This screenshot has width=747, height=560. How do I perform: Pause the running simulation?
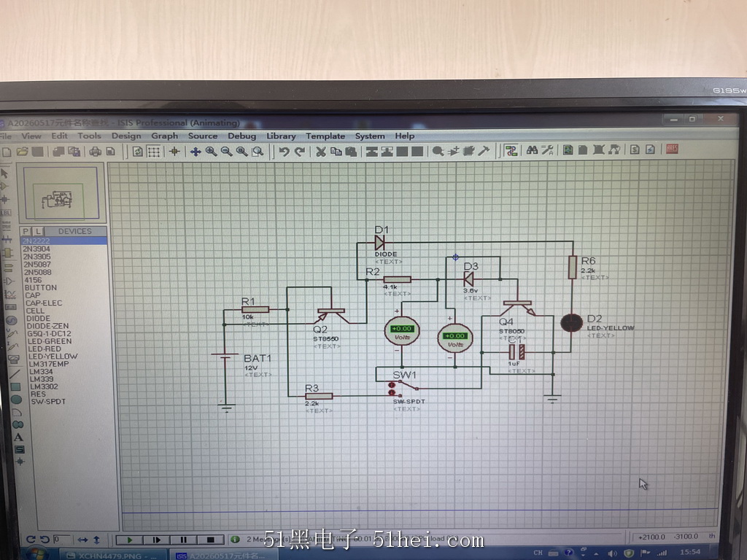(x=183, y=540)
